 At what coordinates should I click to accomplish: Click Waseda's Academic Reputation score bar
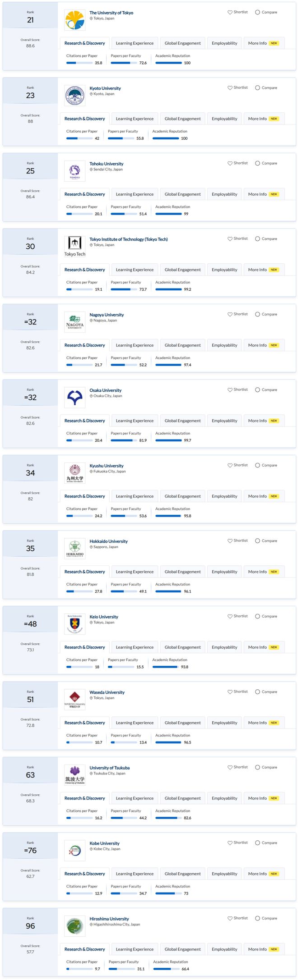click(168, 742)
